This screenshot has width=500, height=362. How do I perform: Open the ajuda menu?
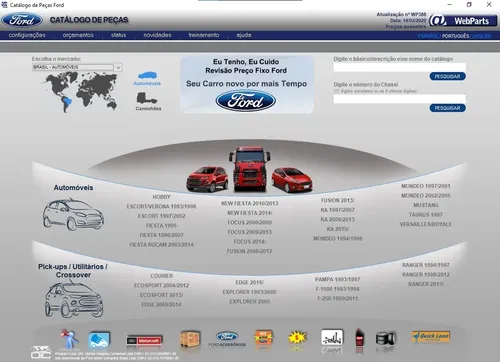tap(244, 35)
